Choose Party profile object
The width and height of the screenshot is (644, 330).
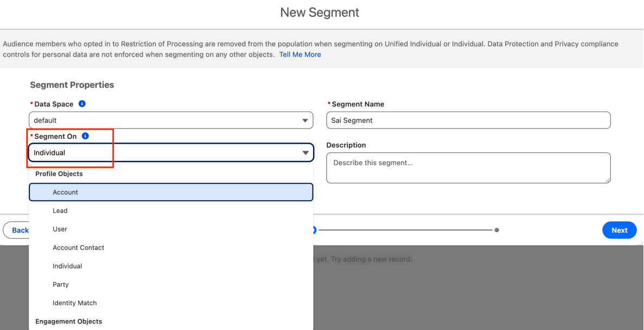[61, 285]
